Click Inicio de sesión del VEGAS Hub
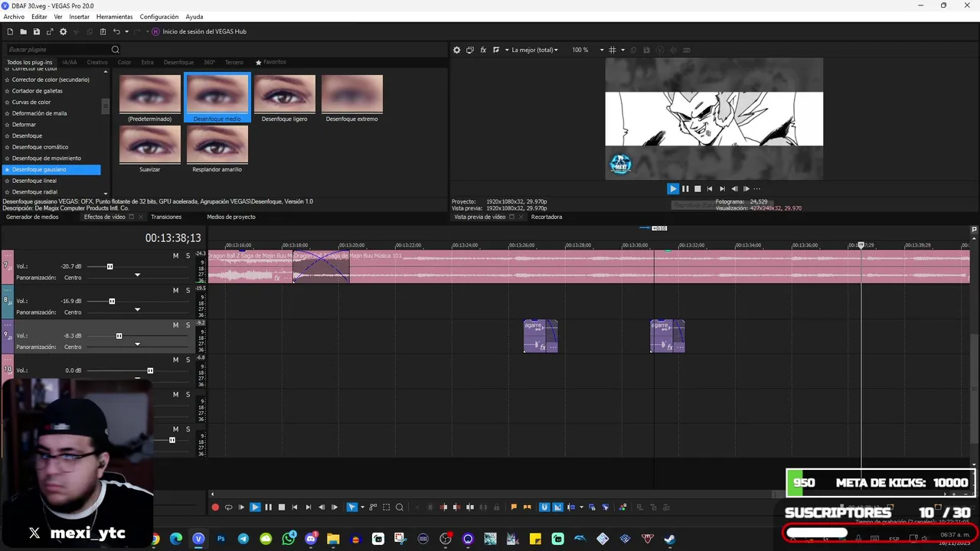This screenshot has width=980, height=551. click(x=199, y=31)
